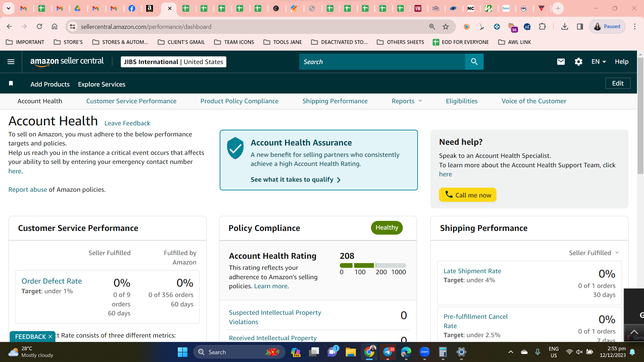Open Zoom from the taskbar
644x362 pixels.
[x=425, y=352]
